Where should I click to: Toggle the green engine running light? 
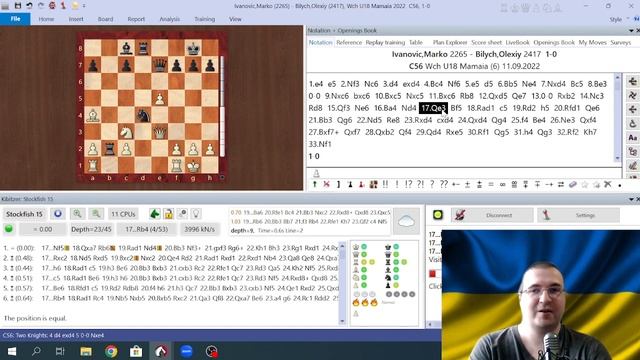click(9, 229)
